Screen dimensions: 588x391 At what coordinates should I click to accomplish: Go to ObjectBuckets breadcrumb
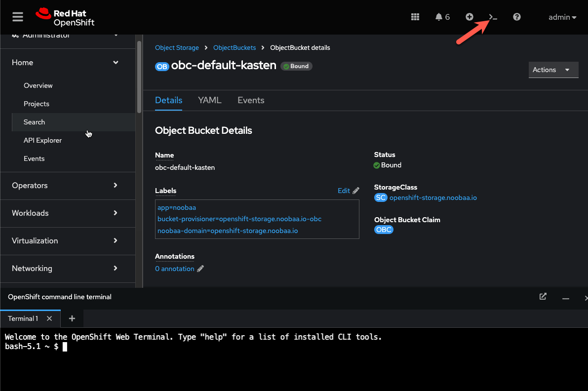click(x=235, y=47)
